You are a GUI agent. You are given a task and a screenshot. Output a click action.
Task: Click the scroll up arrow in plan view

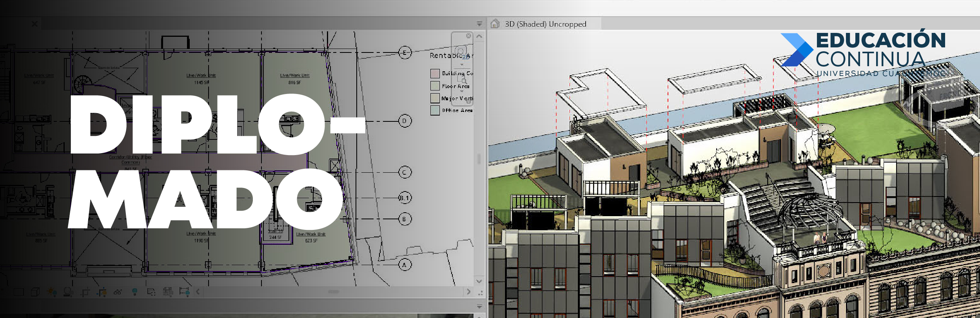coord(479,36)
